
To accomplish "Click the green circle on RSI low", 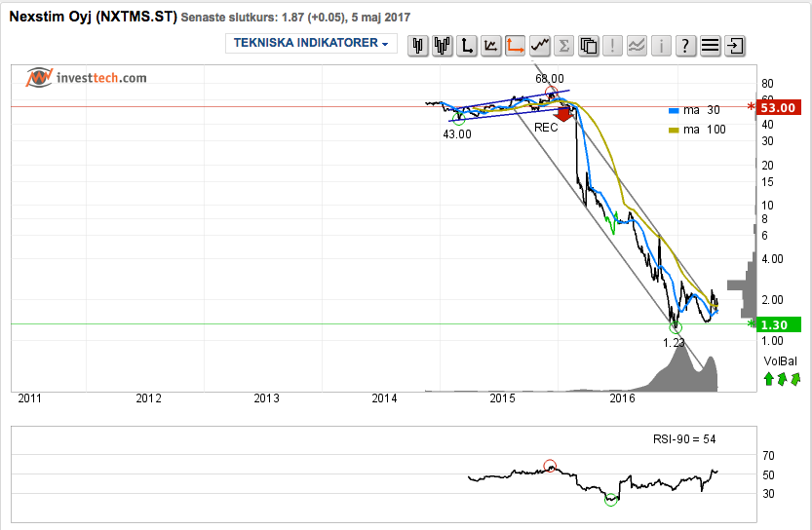I will click(x=611, y=500).
